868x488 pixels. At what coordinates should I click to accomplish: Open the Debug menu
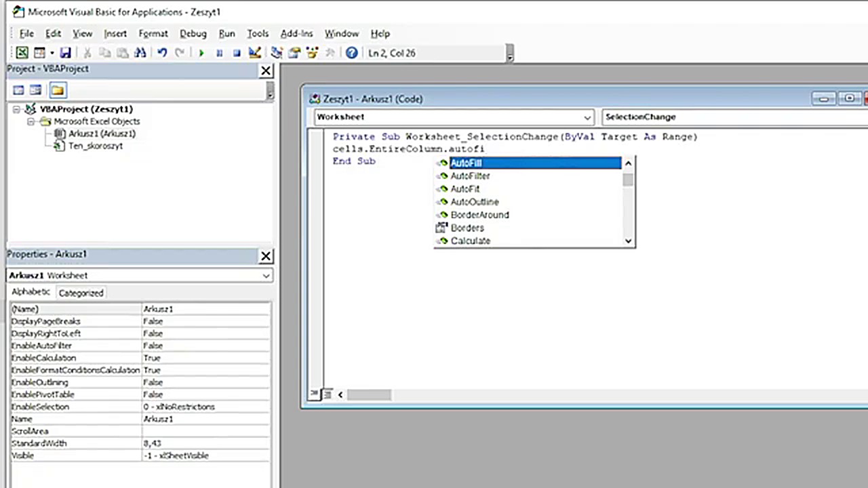click(x=193, y=33)
